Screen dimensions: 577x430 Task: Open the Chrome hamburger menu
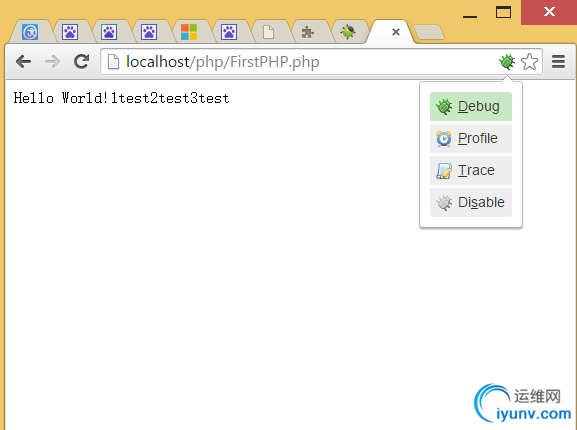coord(558,61)
